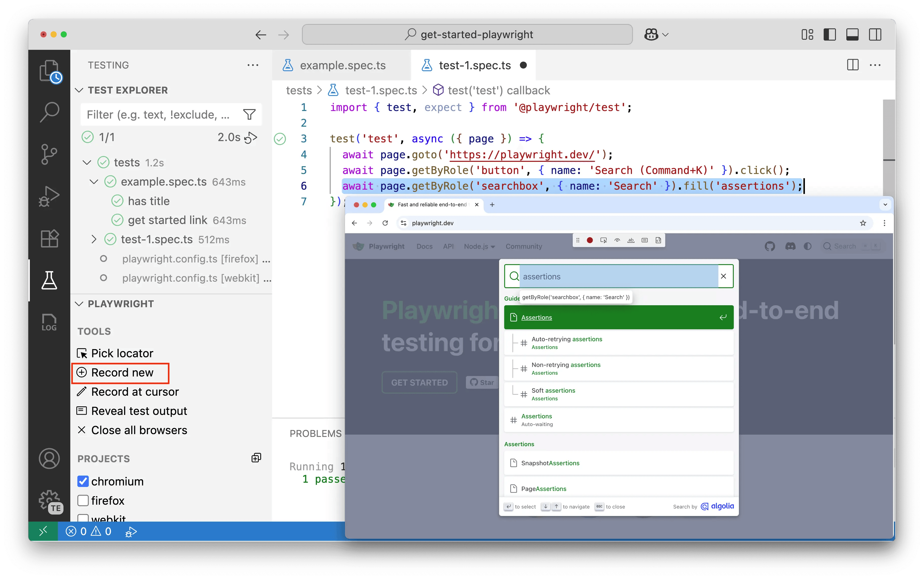Image resolution: width=924 pixels, height=579 pixels.
Task: Open the Run and Debug view
Action: pyautogui.click(x=49, y=196)
